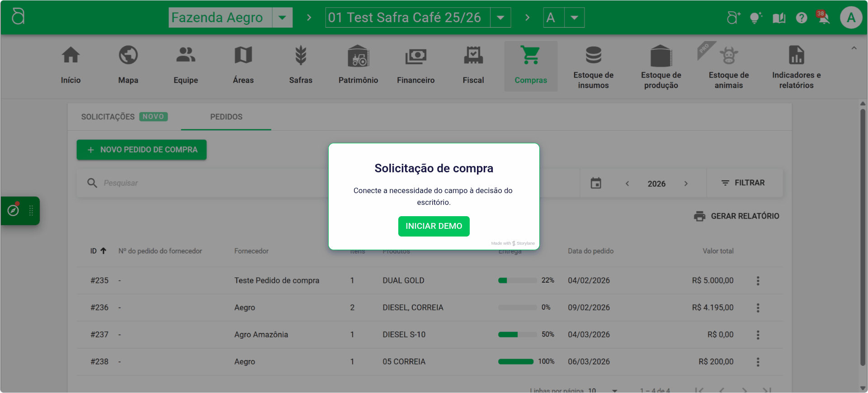868x393 pixels.
Task: Open the book guide icon
Action: (779, 18)
